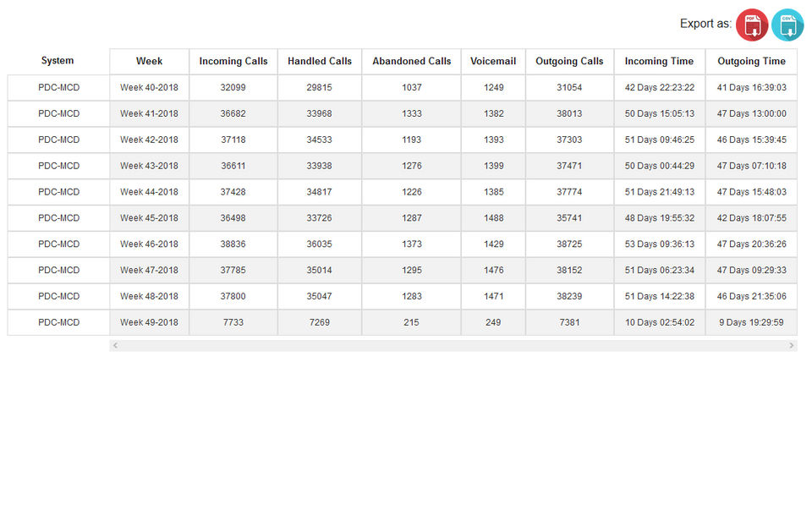This screenshot has width=812, height=532.
Task: Click outgoing calls value 37774
Action: [x=569, y=192]
